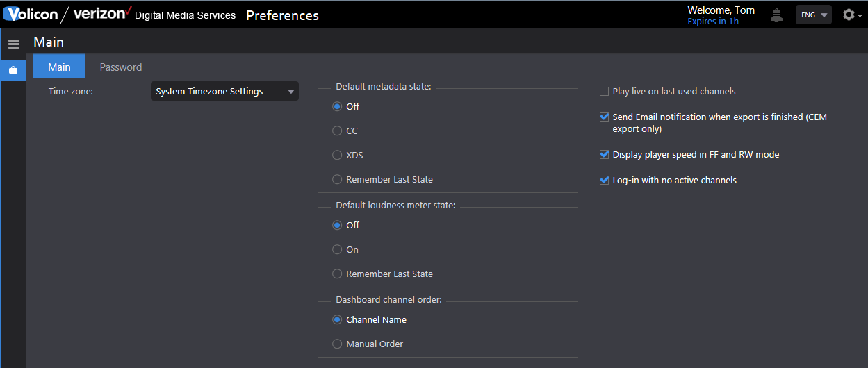868x368 pixels.
Task: Open the settings gear menu
Action: tap(852, 15)
